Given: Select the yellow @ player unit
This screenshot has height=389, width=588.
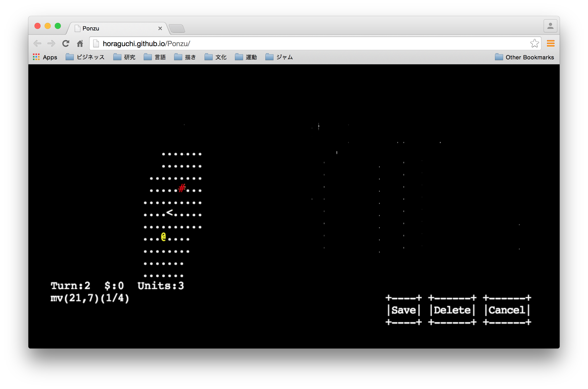Looking at the screenshot, I should pos(163,237).
